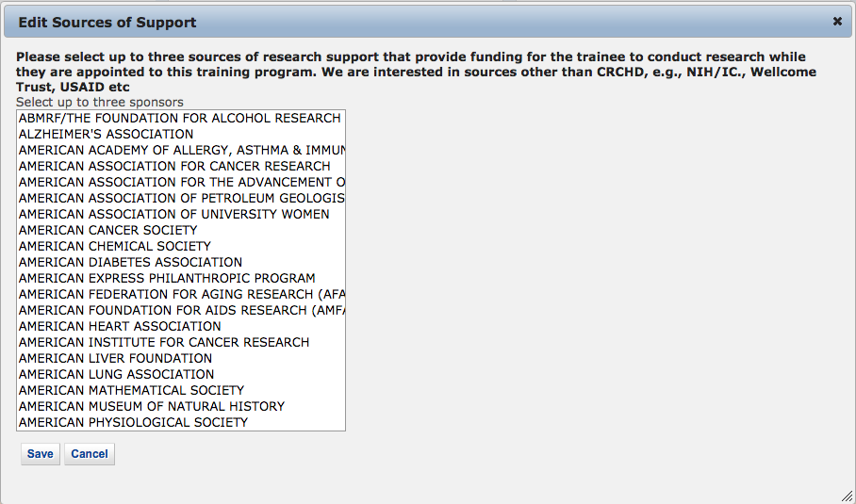Click the Save button
The image size is (856, 504).
(x=41, y=454)
